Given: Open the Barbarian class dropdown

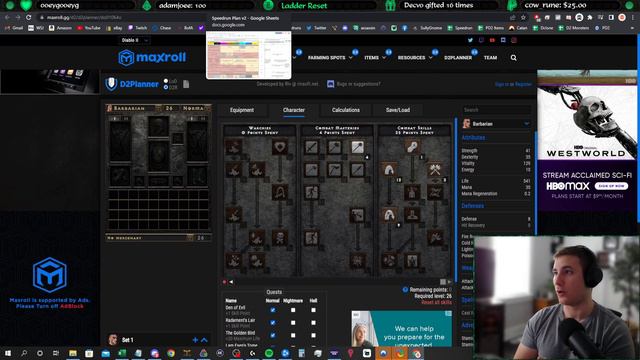Looking at the screenshot, I should [496, 124].
